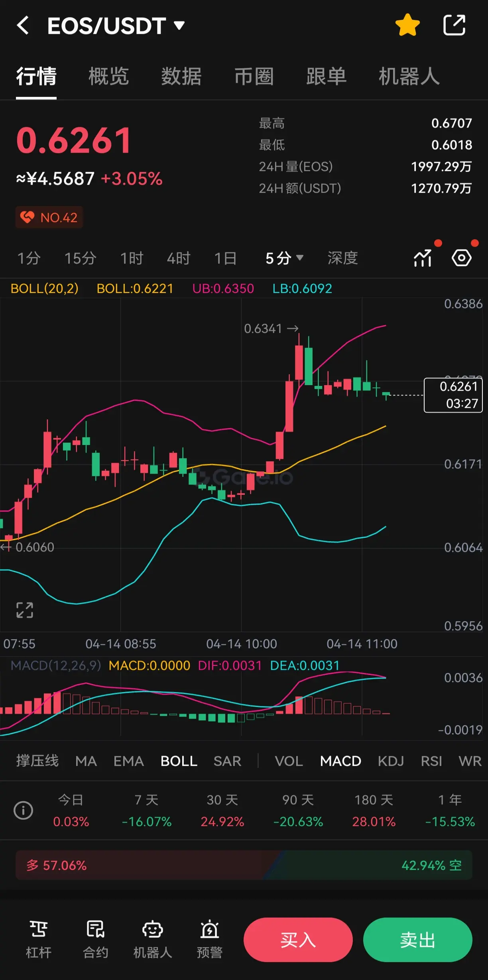Tap the 0.6341 high marker on chart
The width and height of the screenshot is (488, 980).
(x=271, y=329)
